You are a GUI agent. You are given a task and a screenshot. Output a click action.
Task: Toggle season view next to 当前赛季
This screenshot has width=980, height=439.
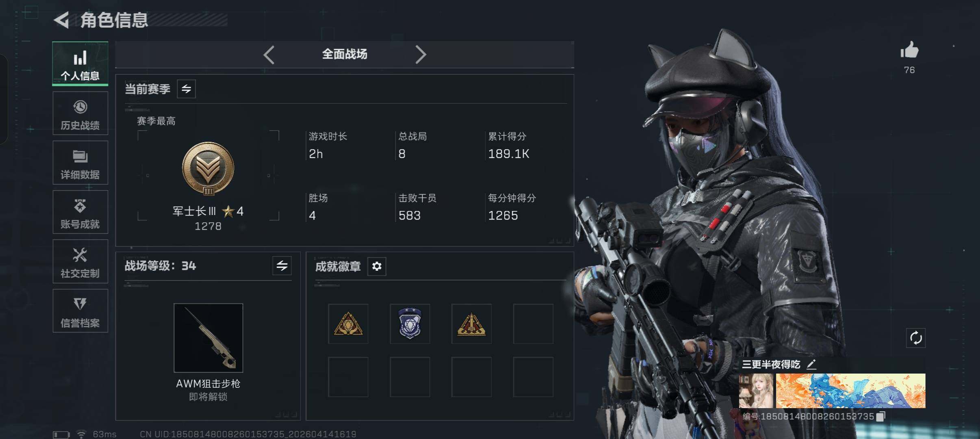[x=186, y=89]
